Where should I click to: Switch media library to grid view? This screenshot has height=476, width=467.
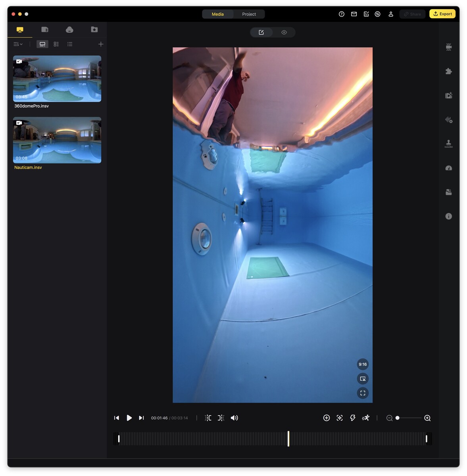click(56, 44)
